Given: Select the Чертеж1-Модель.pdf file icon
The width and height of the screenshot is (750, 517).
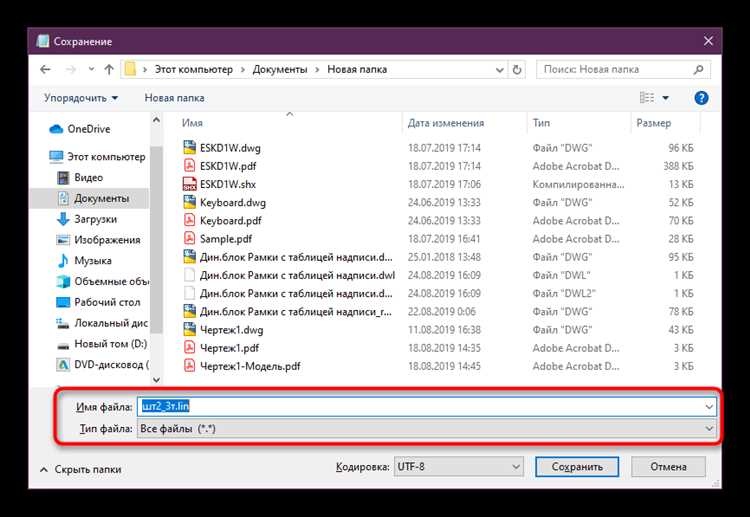Looking at the screenshot, I should tap(190, 365).
